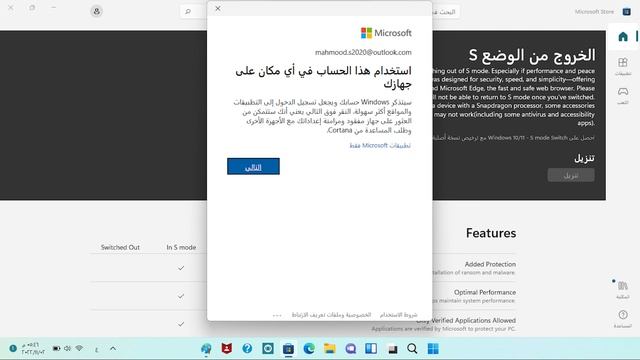Click the Microsoft logo in the dialog

coord(386,33)
